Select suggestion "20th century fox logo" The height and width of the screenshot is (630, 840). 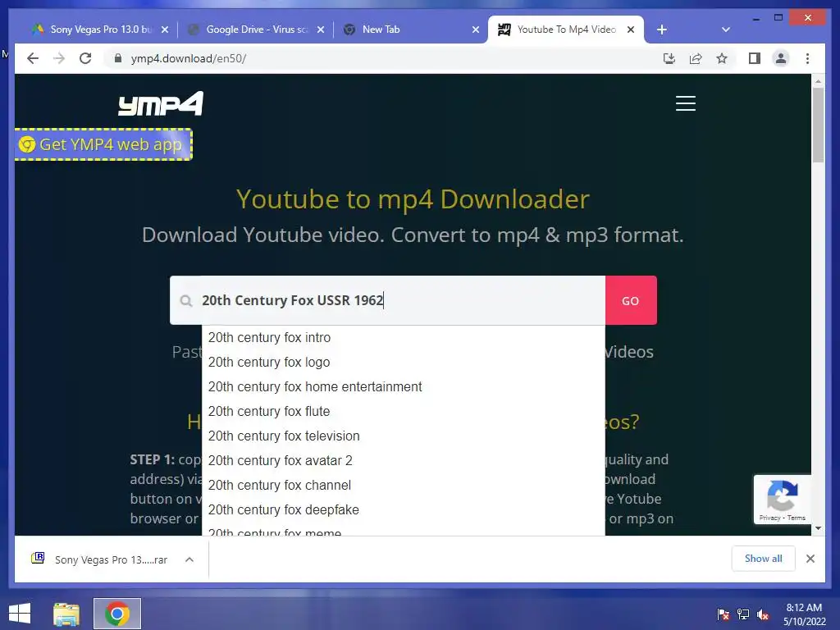click(x=404, y=362)
